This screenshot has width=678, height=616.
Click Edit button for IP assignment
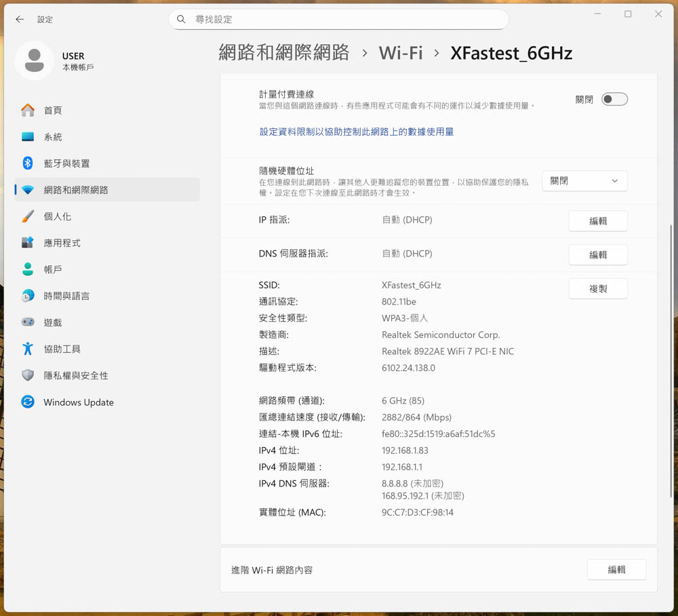click(597, 221)
